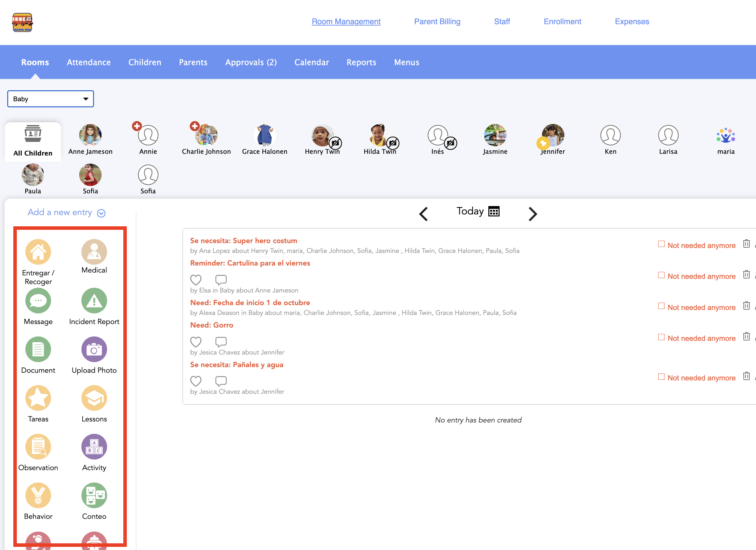Open the Approvals (2) tab
Viewport: 756px width, 550px height.
(251, 62)
